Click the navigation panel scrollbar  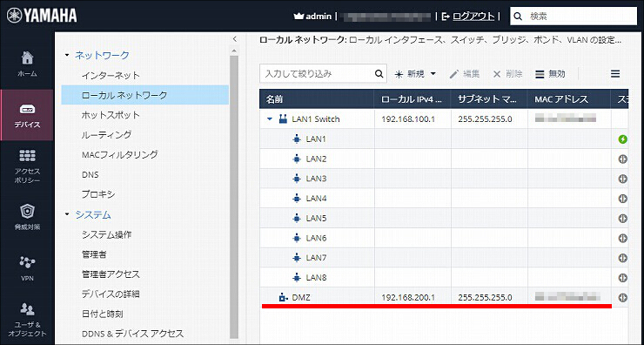click(x=234, y=196)
